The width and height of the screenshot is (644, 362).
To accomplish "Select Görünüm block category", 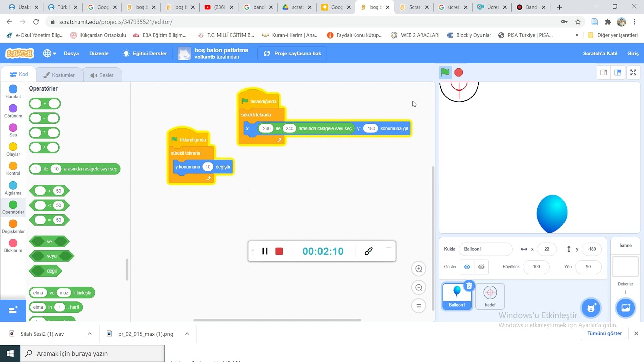I will [13, 111].
